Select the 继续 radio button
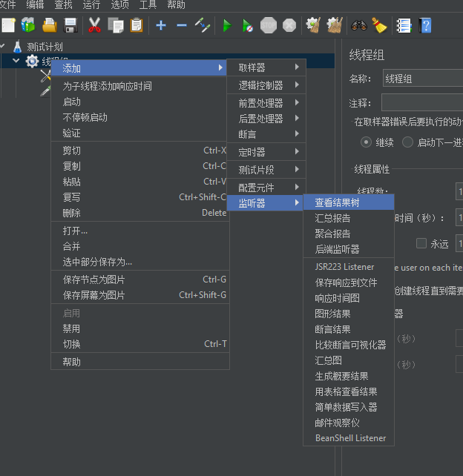This screenshot has height=476, width=463. coord(366,142)
